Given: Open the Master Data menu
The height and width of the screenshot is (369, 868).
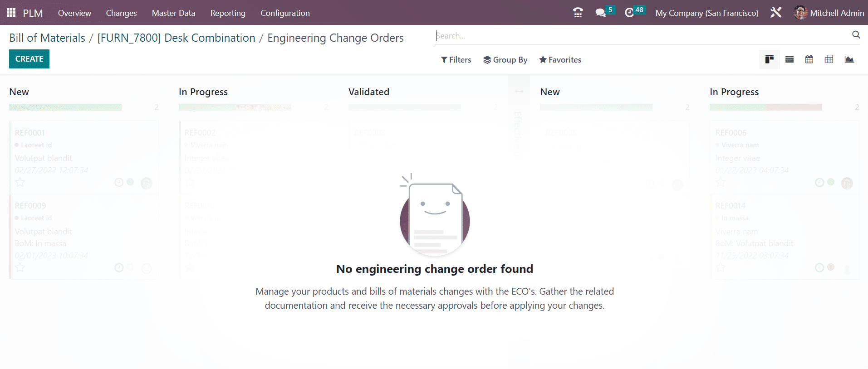Looking at the screenshot, I should click(x=173, y=13).
